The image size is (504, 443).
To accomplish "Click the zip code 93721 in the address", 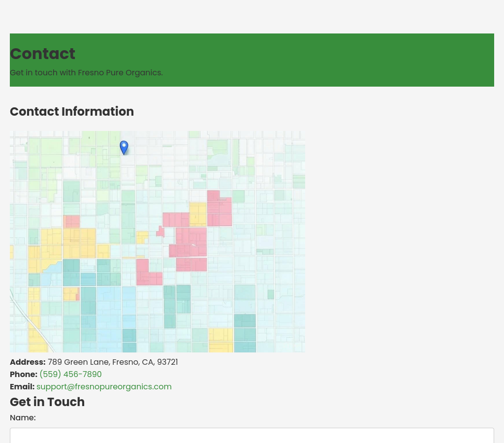I will pos(167,362).
